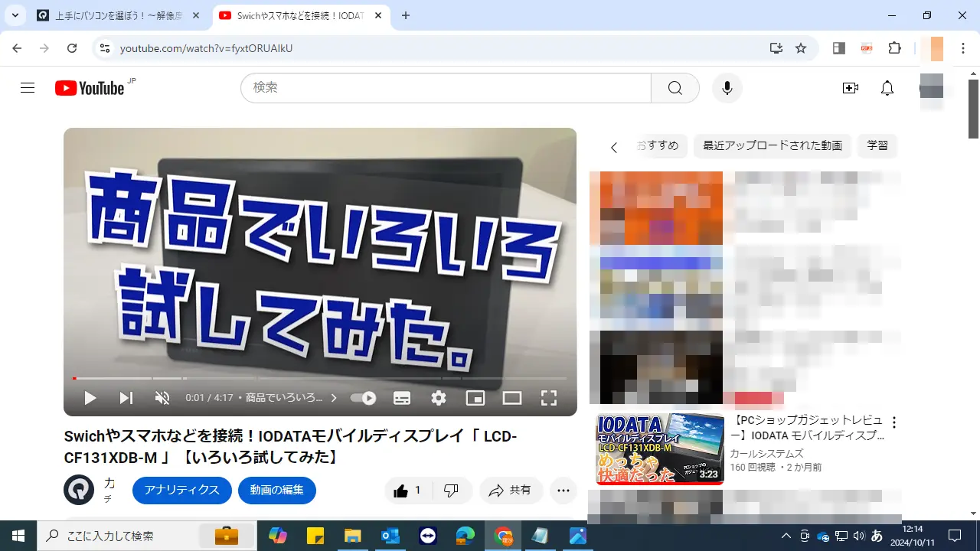Click taskbar search box ここに入力して検索
The image size is (980, 551).
pos(145,536)
